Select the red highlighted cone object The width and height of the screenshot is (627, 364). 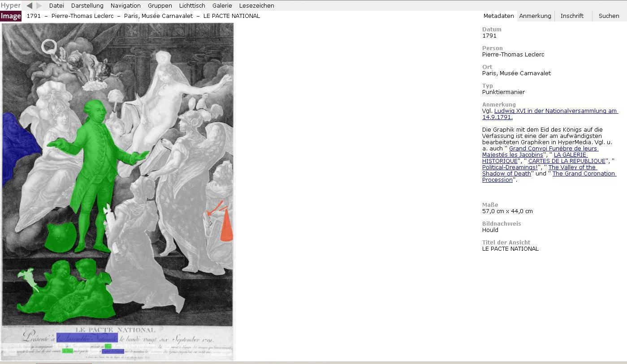tap(226, 225)
